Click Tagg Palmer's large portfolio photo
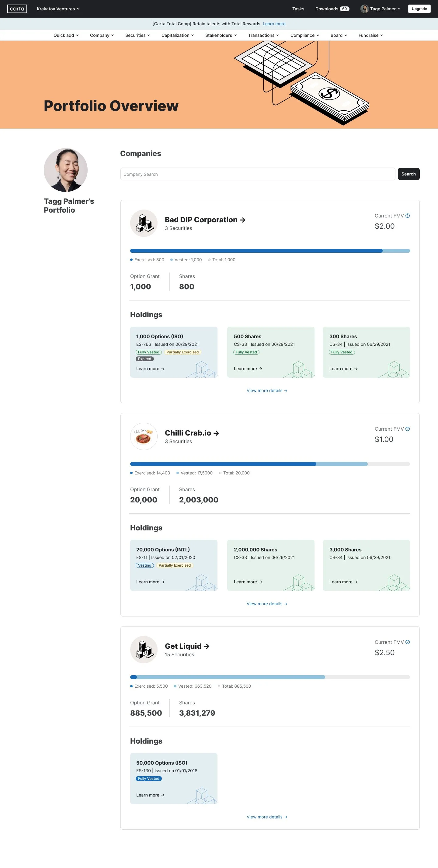438x868 pixels. click(x=66, y=170)
